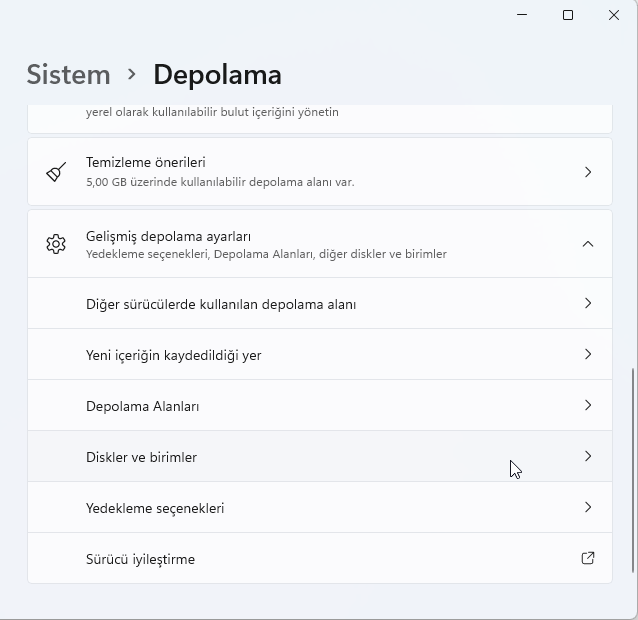Screen dimensions: 638x620
Task: Click the gear icon for Gelişmiş depolama ayarları
Action: coord(56,244)
